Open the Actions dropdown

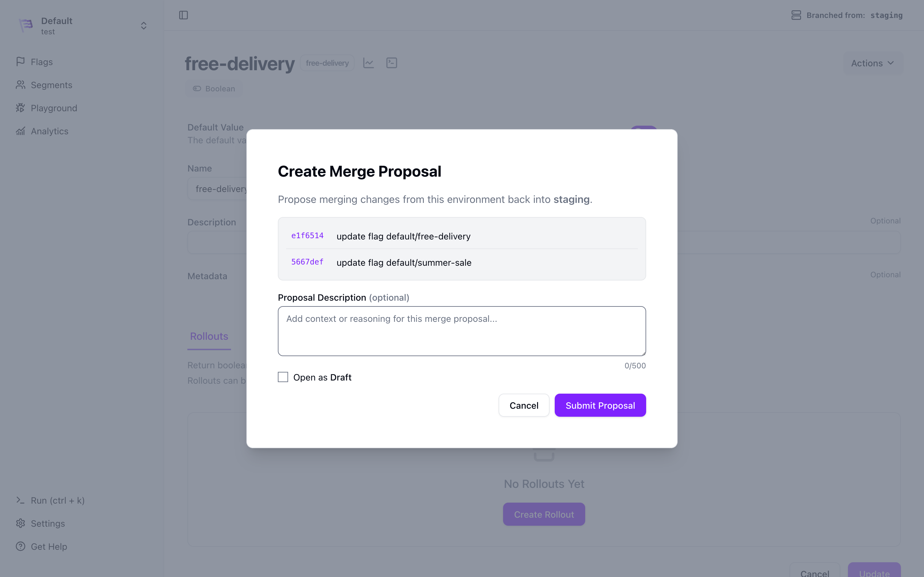[x=873, y=63]
